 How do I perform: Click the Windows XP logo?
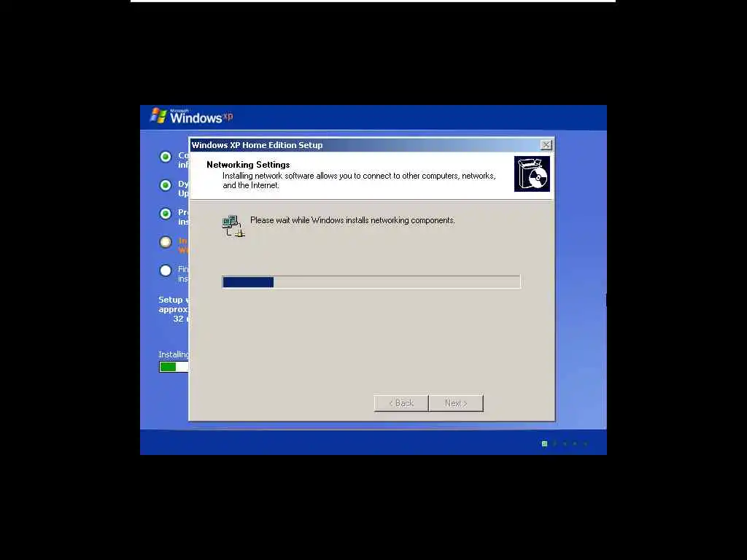tap(192, 116)
